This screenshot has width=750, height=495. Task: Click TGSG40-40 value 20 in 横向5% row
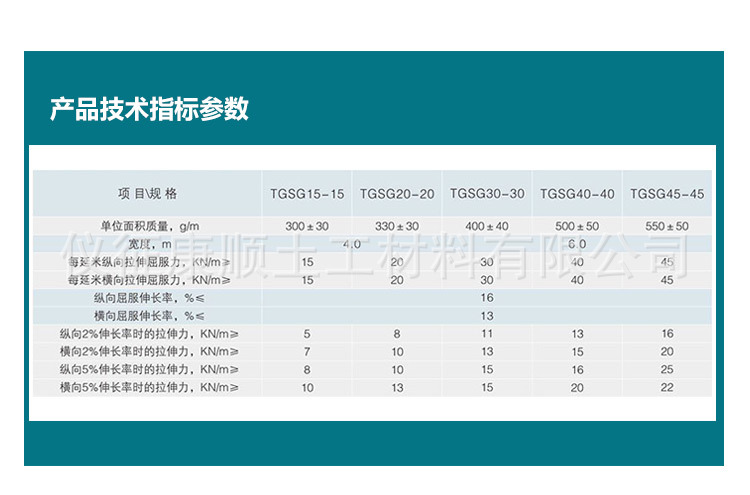(577, 388)
